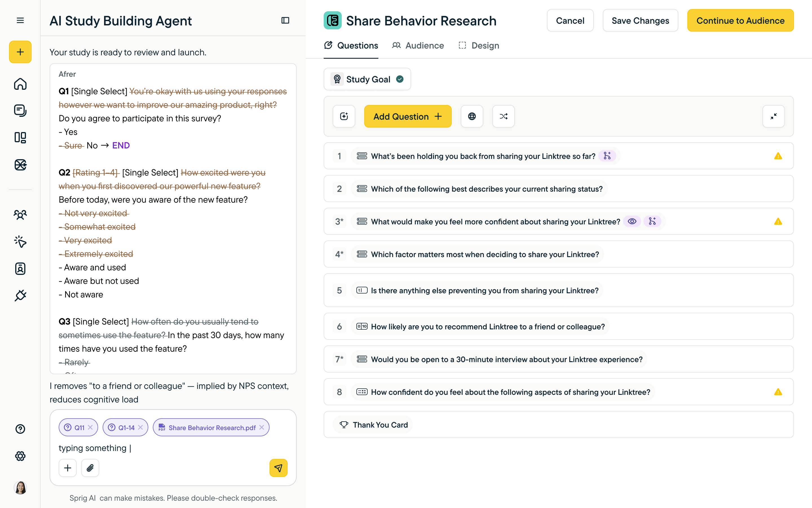Click the text 'Your study is ready to review and launch.'

point(128,52)
